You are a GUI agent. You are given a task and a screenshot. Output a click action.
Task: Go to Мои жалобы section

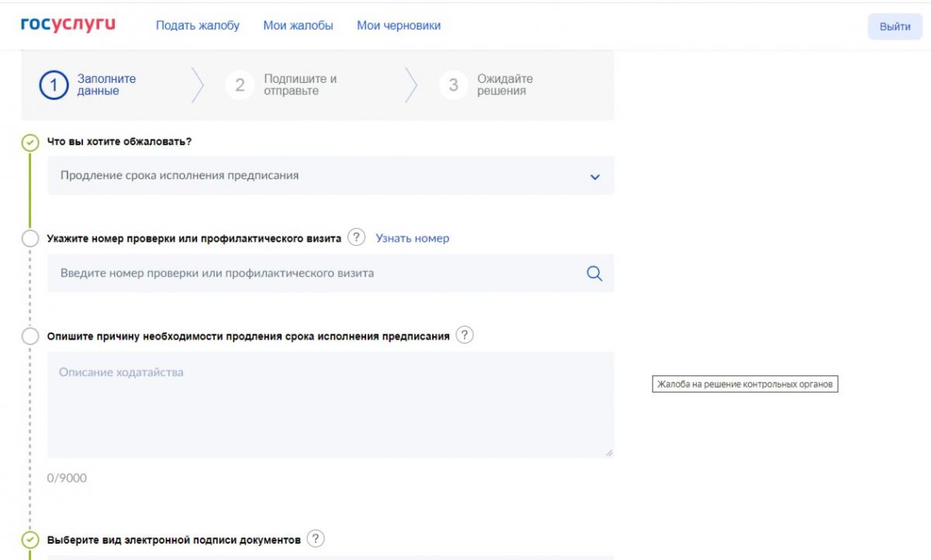(x=298, y=26)
